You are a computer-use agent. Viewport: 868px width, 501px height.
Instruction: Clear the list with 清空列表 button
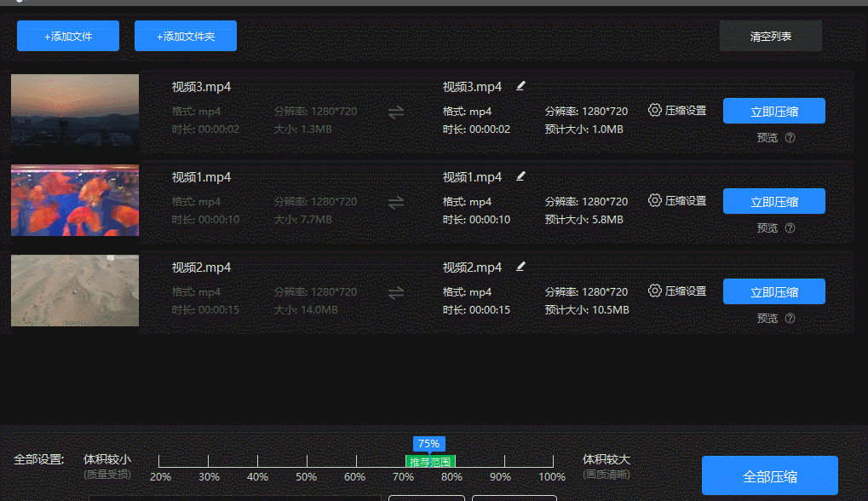770,35
